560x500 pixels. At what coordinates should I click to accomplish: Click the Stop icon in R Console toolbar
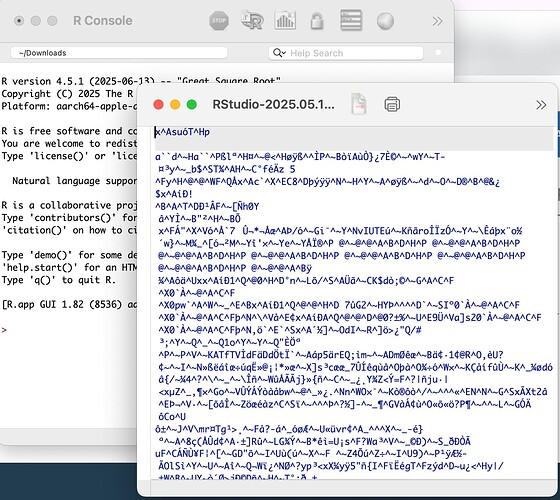pyautogui.click(x=219, y=21)
